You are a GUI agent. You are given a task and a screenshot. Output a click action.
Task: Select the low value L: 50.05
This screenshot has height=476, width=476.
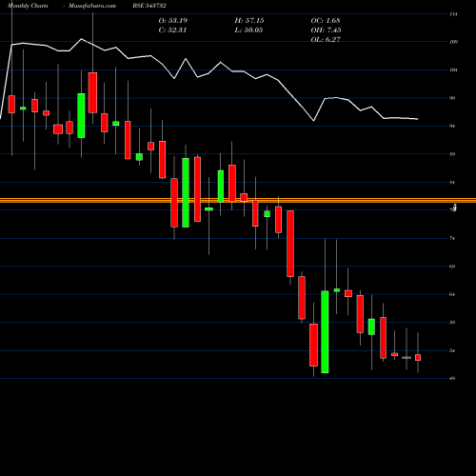[248, 30]
